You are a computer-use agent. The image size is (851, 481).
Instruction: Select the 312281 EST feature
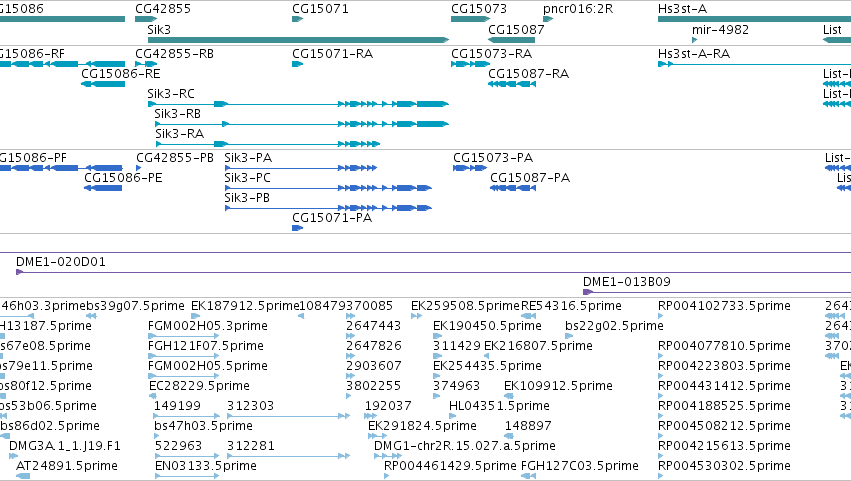tap(288, 456)
